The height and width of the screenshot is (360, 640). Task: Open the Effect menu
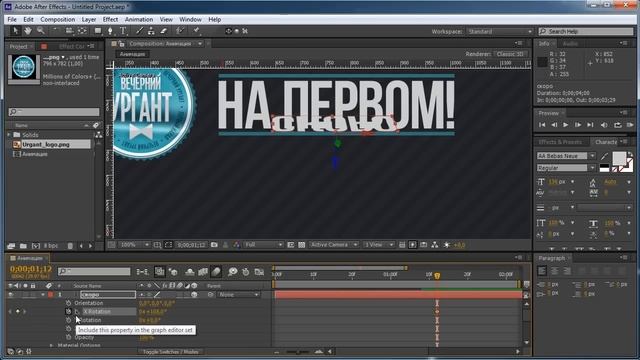point(110,19)
